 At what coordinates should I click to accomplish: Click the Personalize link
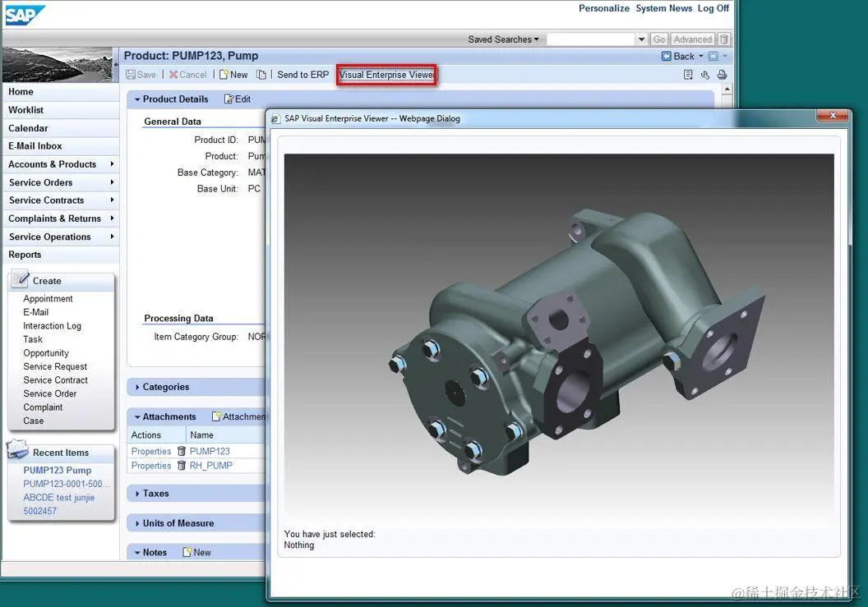point(604,8)
